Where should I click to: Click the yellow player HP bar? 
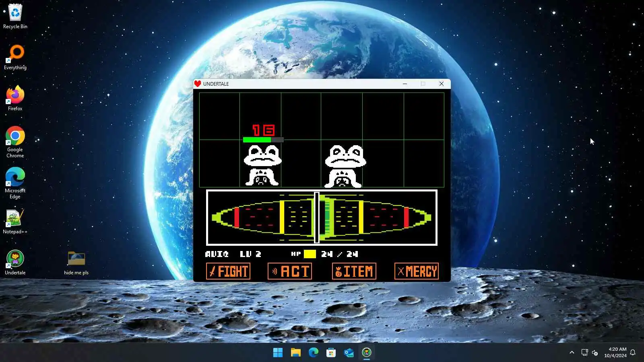(310, 254)
